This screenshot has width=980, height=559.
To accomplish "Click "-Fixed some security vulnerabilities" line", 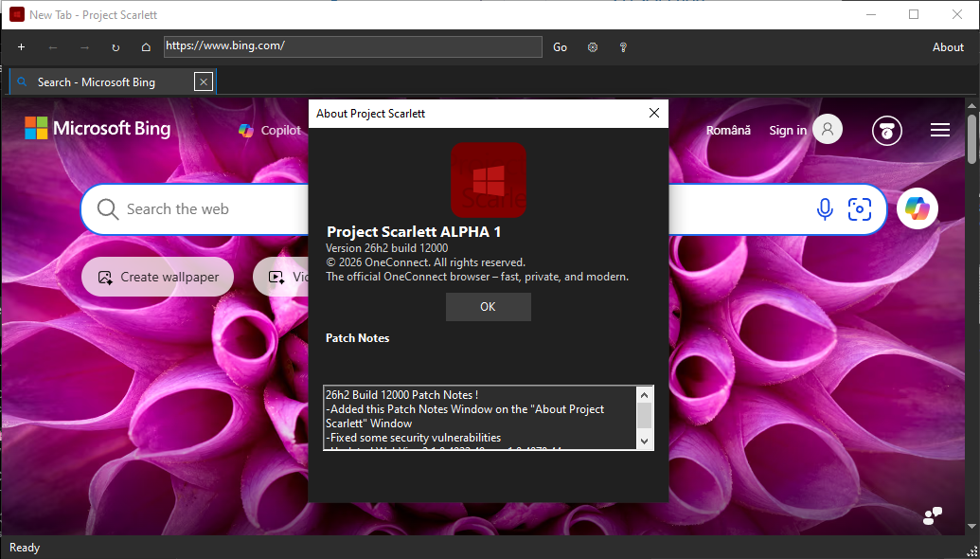I will pos(413,438).
